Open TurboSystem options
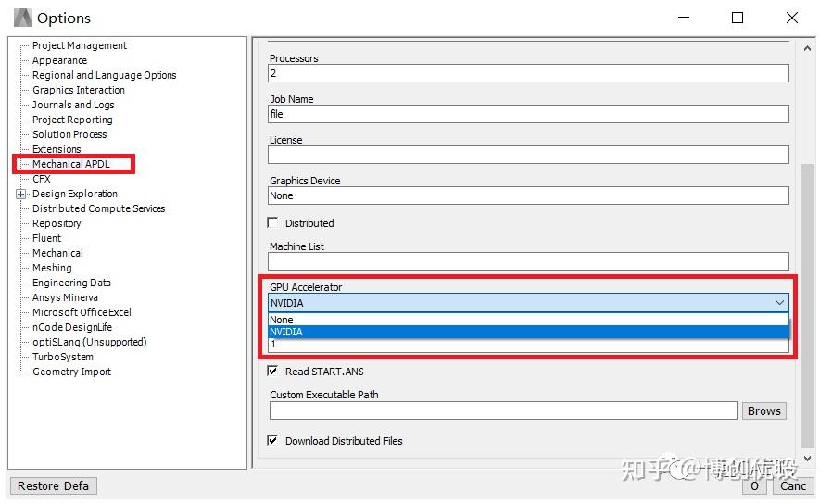 coord(63,357)
